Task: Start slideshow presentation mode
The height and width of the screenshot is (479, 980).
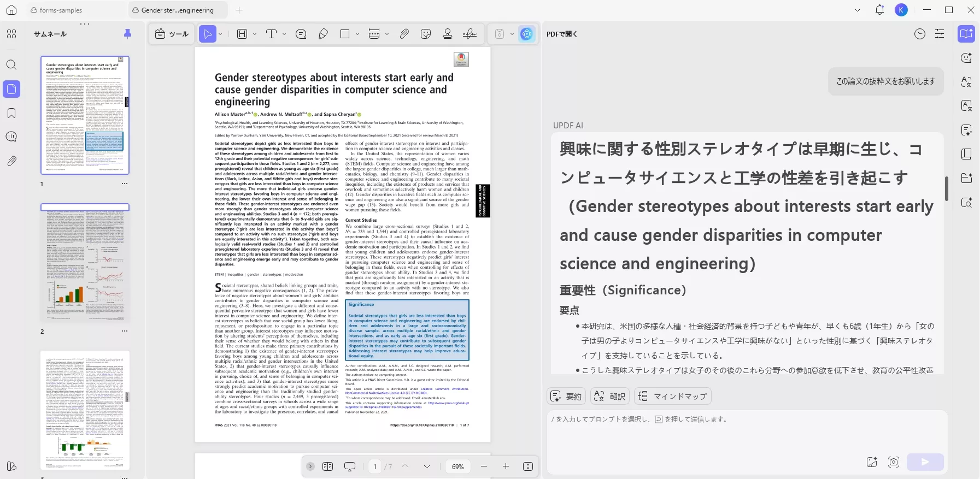Action: [x=350, y=466]
